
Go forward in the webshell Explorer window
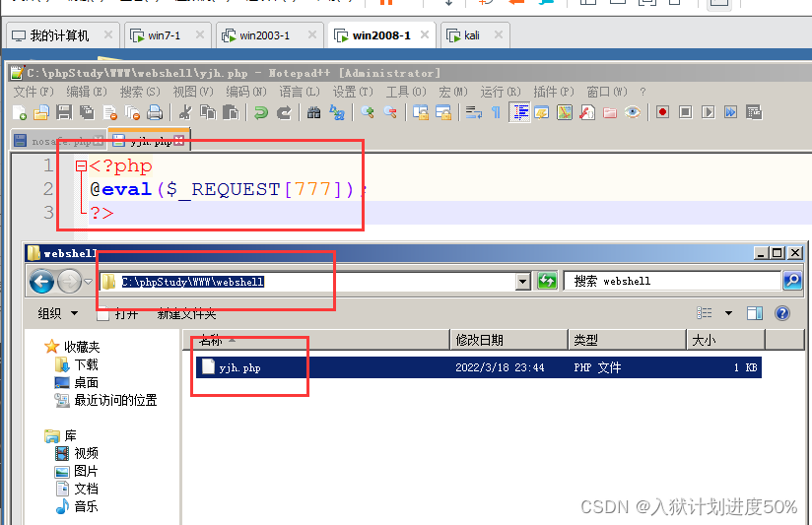point(69,282)
